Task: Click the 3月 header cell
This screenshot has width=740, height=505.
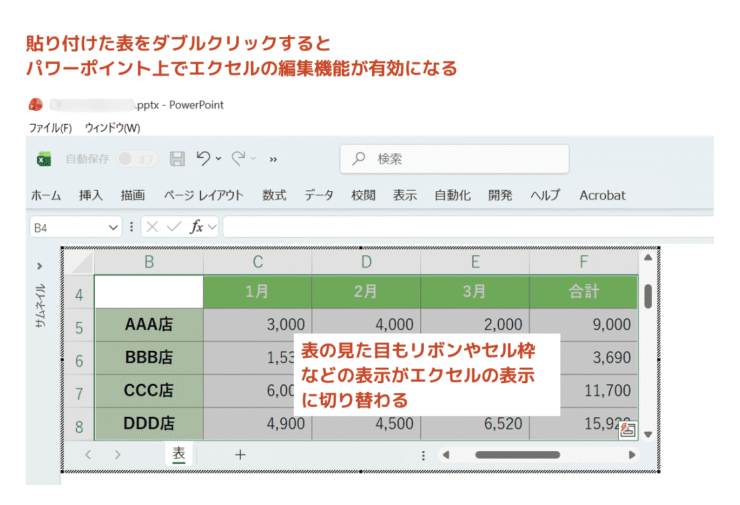Action: pos(475,292)
